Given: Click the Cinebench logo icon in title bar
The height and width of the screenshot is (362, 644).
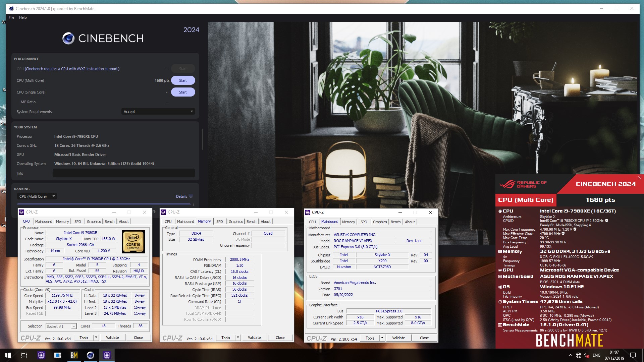Looking at the screenshot, I should coord(11,9).
